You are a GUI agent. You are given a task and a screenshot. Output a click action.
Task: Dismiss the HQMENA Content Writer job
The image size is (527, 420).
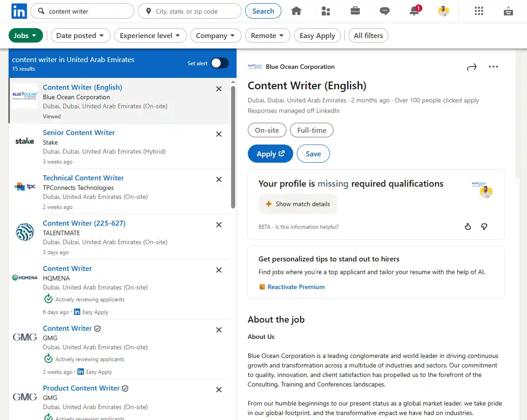click(219, 270)
